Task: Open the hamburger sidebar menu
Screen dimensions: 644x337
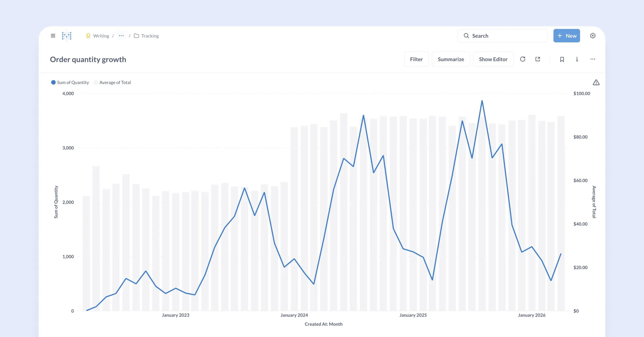Action: 53,36
